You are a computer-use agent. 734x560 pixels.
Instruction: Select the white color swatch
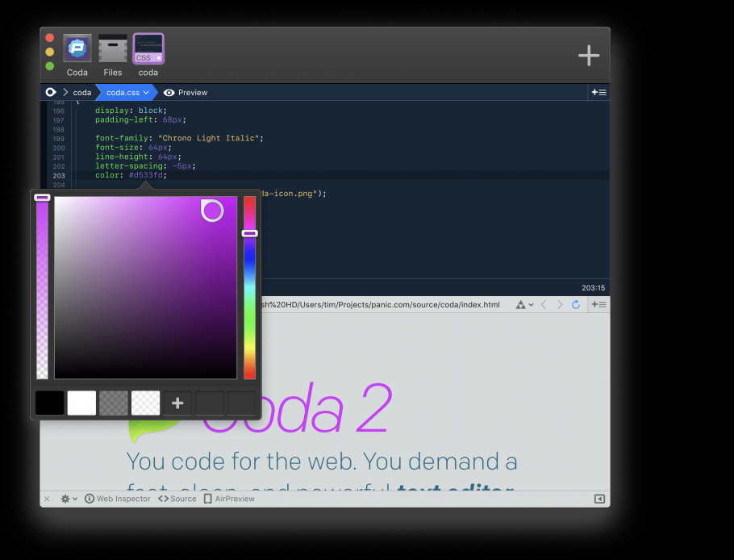tap(81, 403)
